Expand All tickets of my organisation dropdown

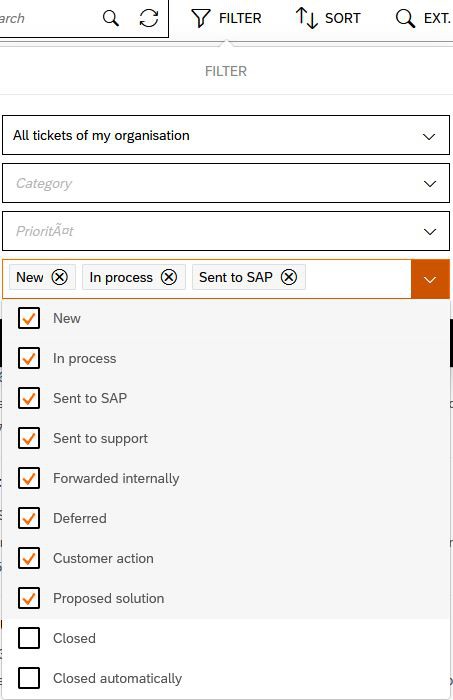[226, 135]
